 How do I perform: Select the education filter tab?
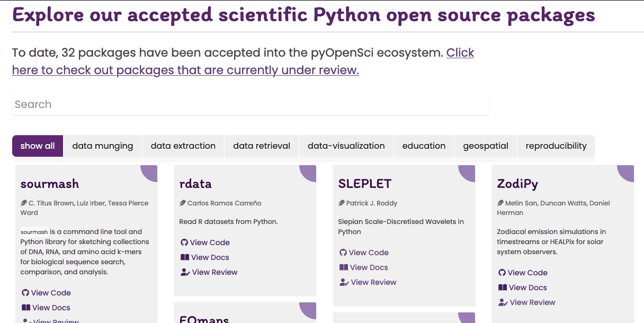(x=424, y=146)
